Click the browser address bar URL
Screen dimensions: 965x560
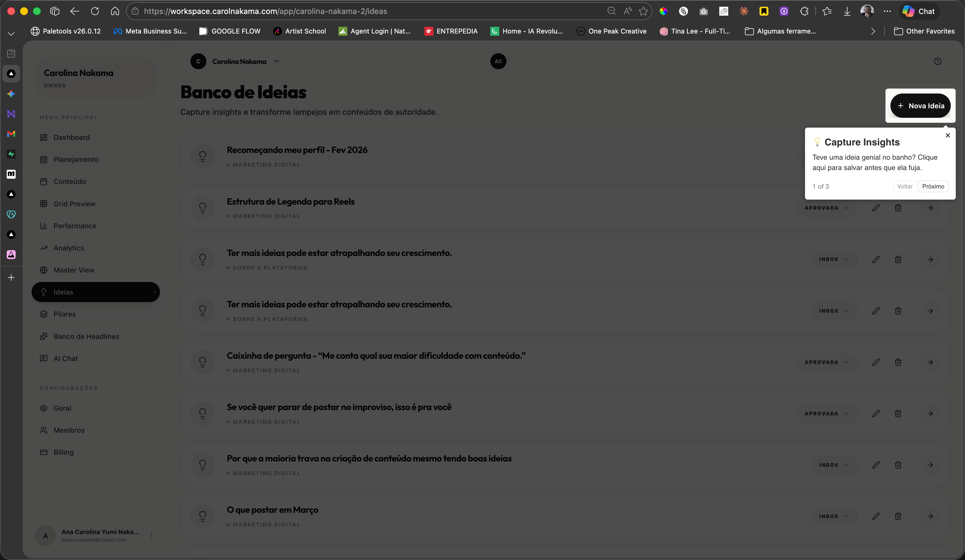pyautogui.click(x=265, y=11)
